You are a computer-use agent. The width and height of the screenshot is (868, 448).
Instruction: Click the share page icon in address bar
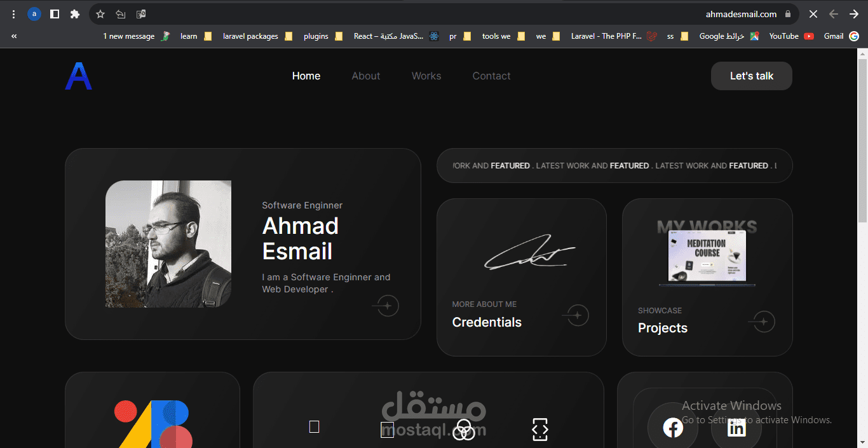[x=121, y=14]
